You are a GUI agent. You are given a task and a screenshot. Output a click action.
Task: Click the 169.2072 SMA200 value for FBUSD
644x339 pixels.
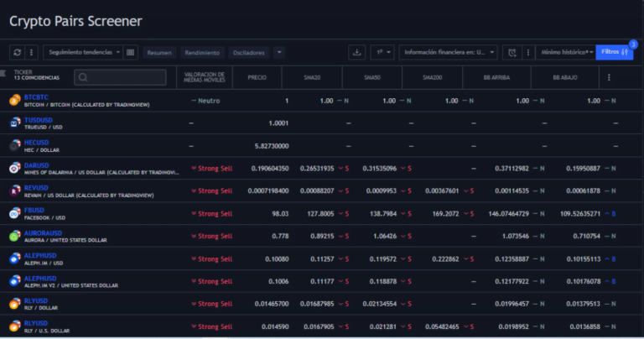click(x=445, y=214)
